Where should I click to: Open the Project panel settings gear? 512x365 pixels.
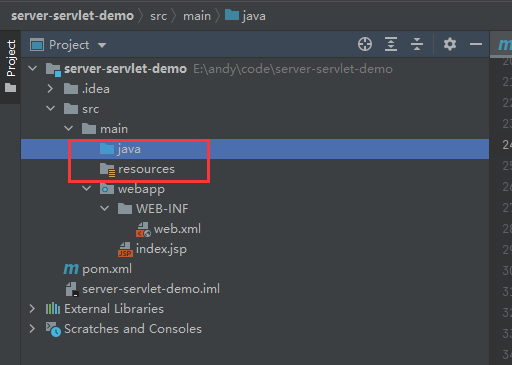tap(450, 44)
